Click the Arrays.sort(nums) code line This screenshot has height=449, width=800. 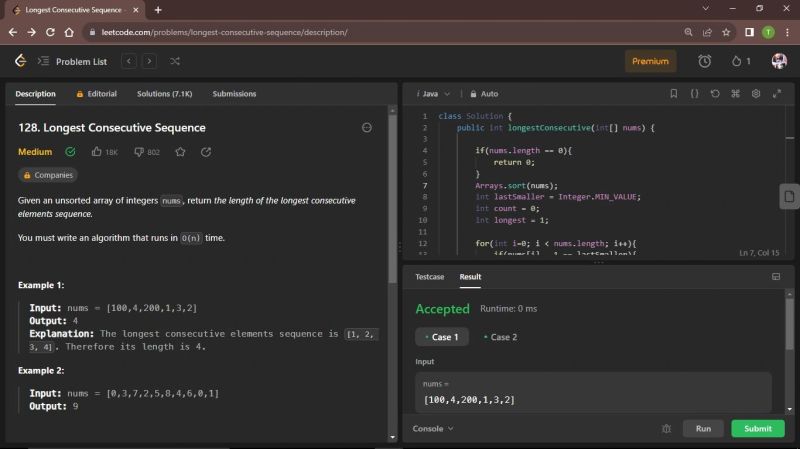[x=516, y=185]
